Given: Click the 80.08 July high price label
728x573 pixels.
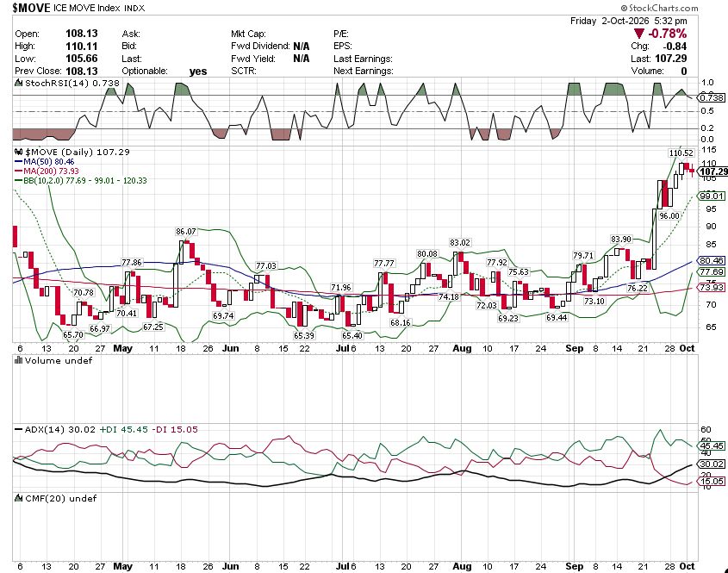Looking at the screenshot, I should click(x=427, y=253).
